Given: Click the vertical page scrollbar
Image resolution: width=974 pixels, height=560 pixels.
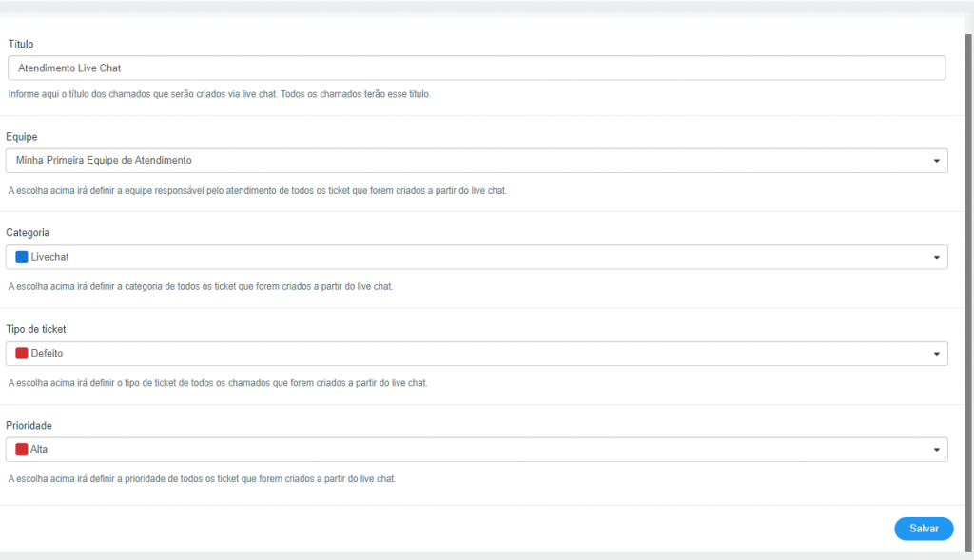Looking at the screenshot, I should [969, 292].
